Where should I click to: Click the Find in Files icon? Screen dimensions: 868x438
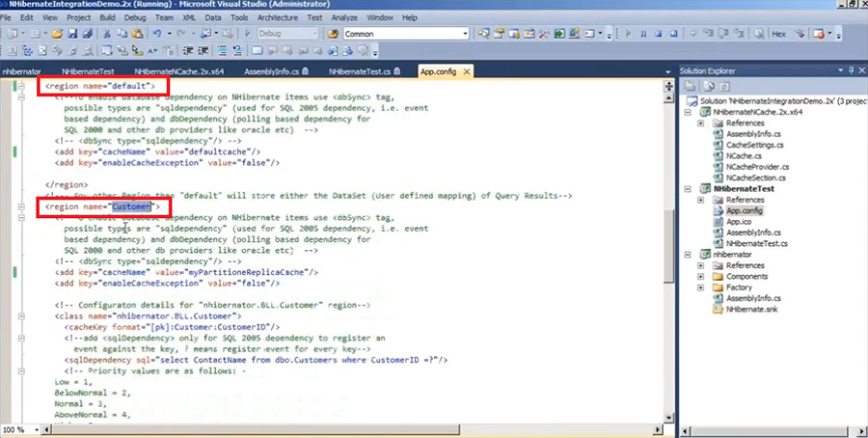(332, 34)
